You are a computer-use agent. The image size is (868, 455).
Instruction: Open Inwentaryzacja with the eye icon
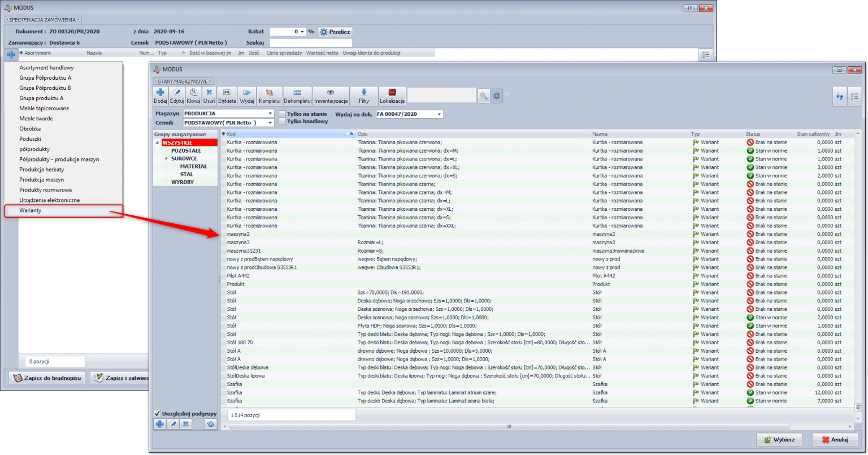point(331,96)
